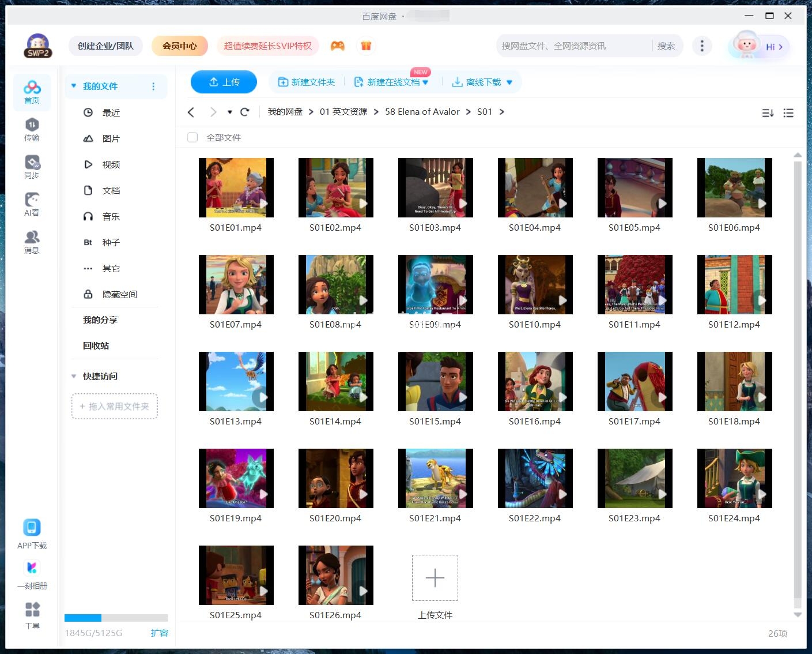Click the game controller icon in header
The width and height of the screenshot is (812, 654).
tap(337, 46)
